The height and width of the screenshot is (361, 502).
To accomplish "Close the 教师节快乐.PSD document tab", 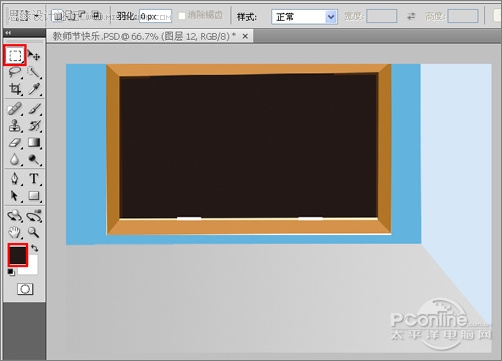I will (x=245, y=36).
